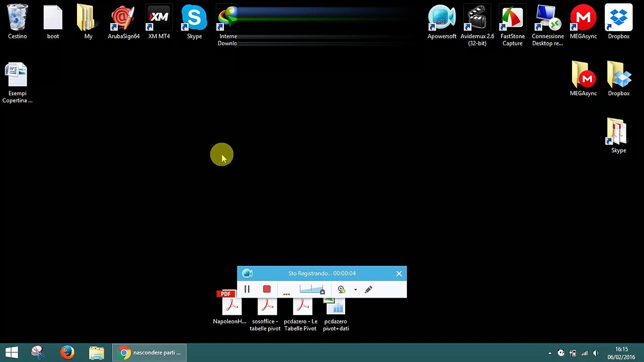This screenshot has width=644, height=362.
Task: Click the Apowersoft recorder logo icon
Action: [x=247, y=274]
